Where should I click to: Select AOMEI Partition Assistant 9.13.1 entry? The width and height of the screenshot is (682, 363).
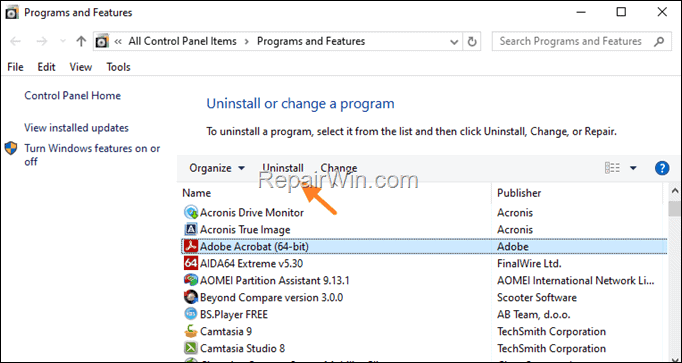274,280
